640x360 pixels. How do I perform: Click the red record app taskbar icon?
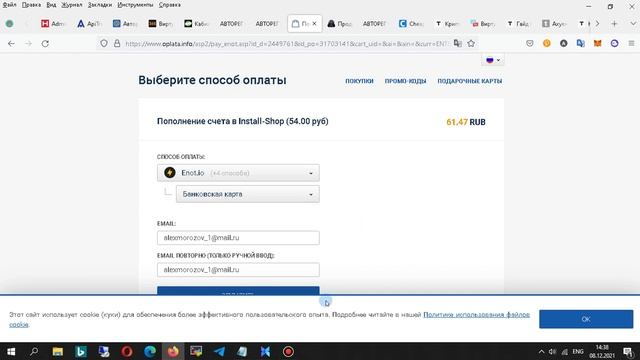point(288,351)
